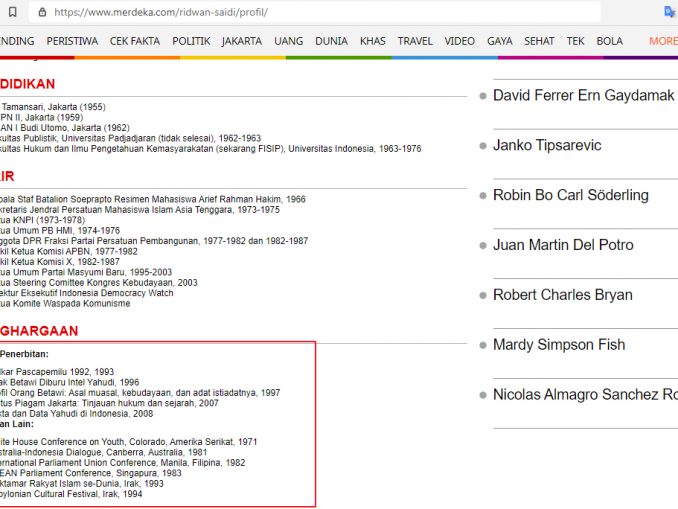
Task: Click the 'Umum PB HMI, 1974-1976' line
Action: point(60,230)
